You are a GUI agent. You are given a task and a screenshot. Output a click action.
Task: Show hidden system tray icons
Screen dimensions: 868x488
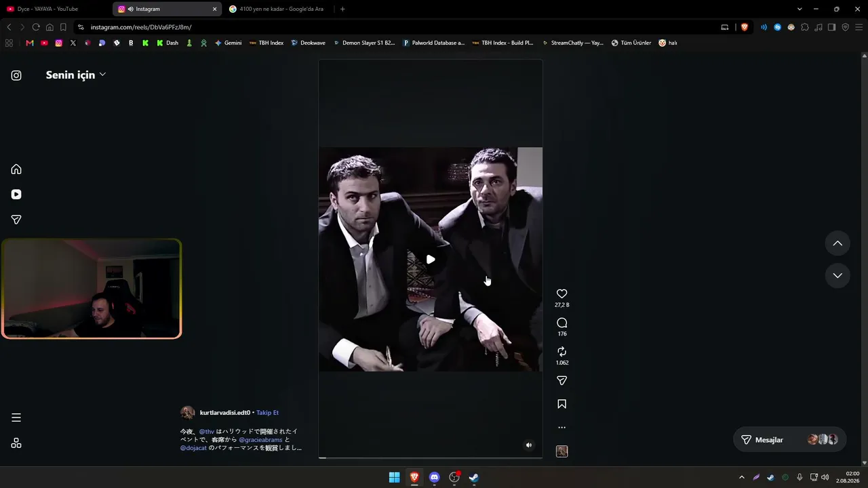pyautogui.click(x=741, y=477)
